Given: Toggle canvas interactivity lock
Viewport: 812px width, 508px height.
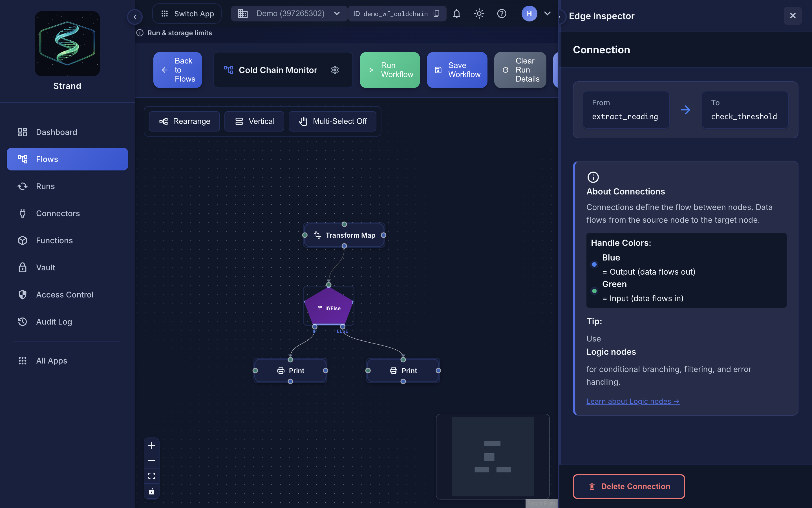Looking at the screenshot, I should (152, 491).
